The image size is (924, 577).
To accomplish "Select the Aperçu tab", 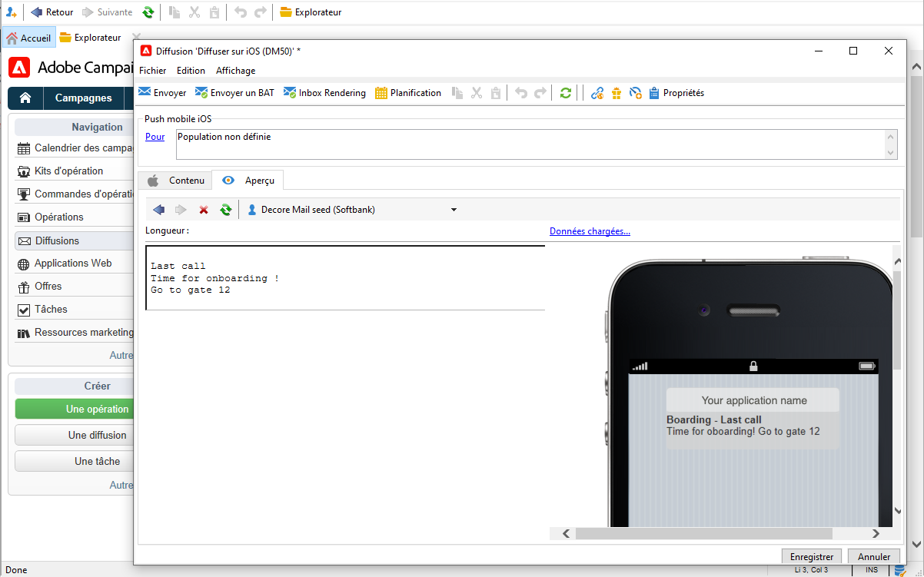I will (x=248, y=181).
